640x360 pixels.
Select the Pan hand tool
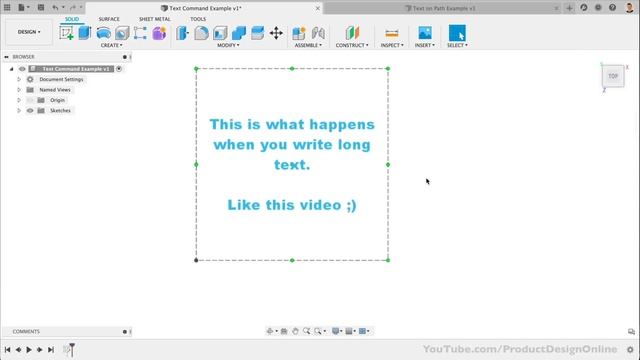(295, 331)
